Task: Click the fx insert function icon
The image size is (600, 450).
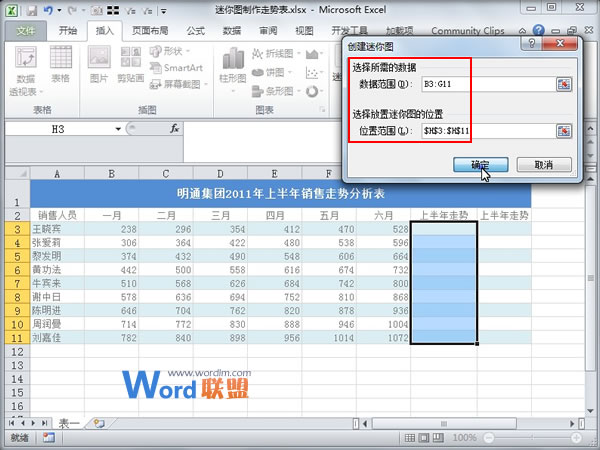Action: pos(174,129)
